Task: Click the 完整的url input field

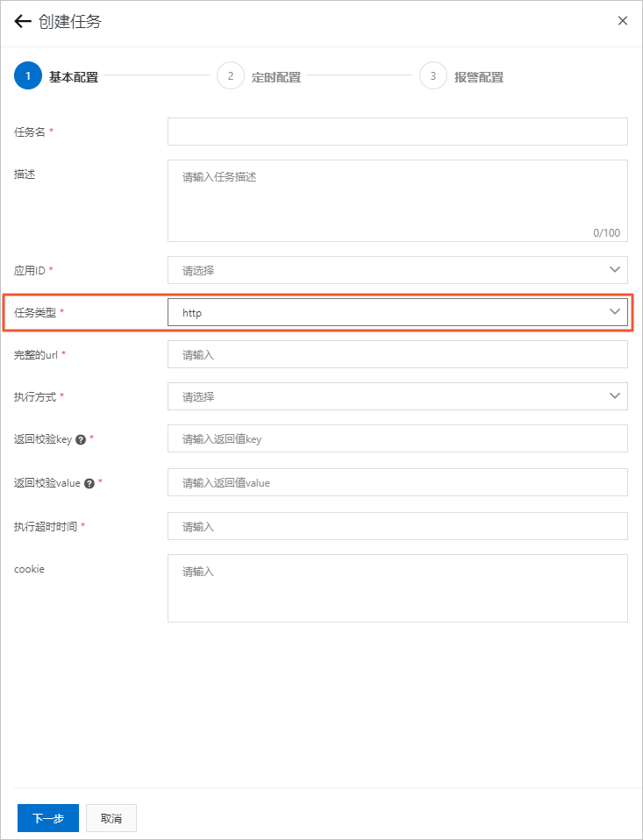Action: (397, 354)
